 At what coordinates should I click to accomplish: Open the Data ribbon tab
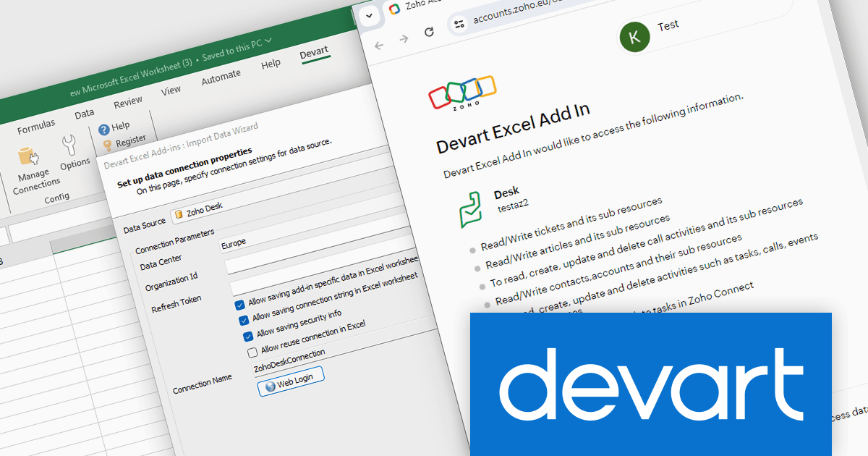click(85, 114)
